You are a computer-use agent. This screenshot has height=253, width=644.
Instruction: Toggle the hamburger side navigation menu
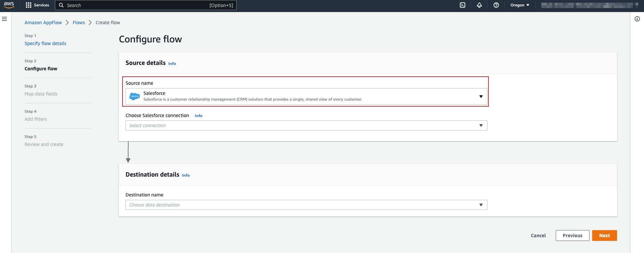[x=4, y=19]
